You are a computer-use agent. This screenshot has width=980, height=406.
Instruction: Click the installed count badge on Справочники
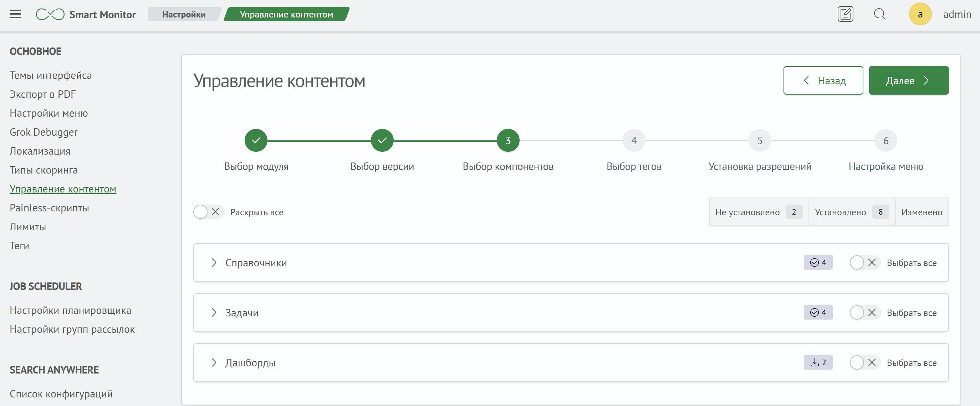(x=817, y=262)
